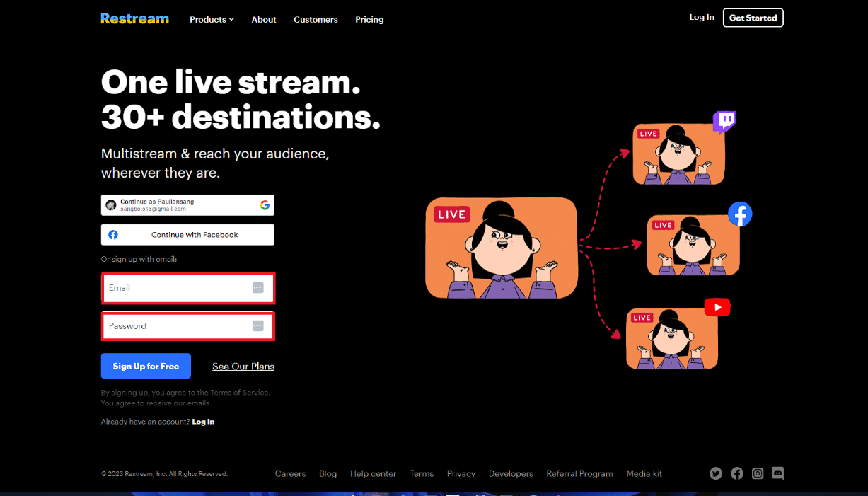Click Sign Up for Free button
Image resolution: width=868 pixels, height=496 pixels.
click(146, 366)
